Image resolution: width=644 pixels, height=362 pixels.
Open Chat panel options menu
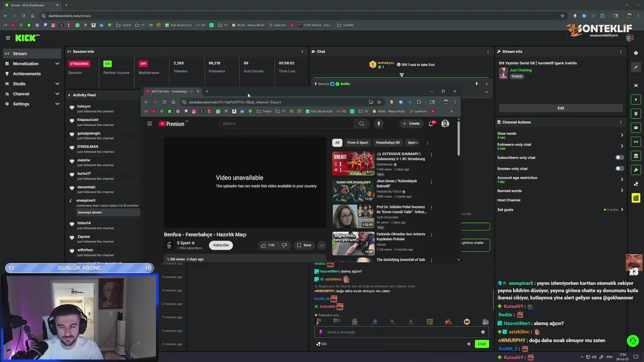488,51
